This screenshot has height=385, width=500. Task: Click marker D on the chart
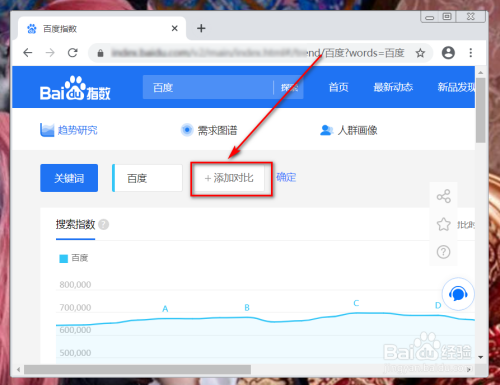click(438, 306)
